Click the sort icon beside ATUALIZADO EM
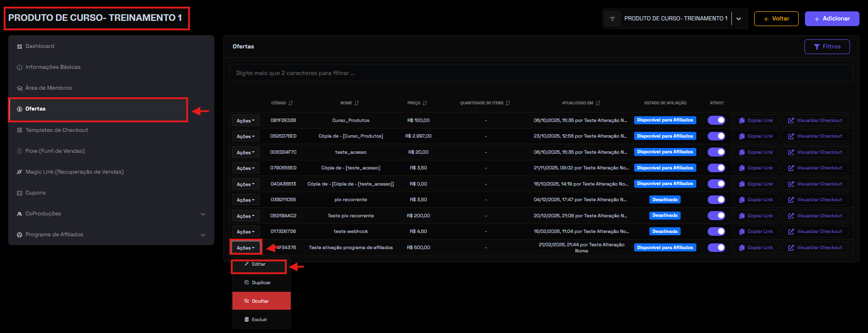Screen dimensions: 868x333 (598, 103)
